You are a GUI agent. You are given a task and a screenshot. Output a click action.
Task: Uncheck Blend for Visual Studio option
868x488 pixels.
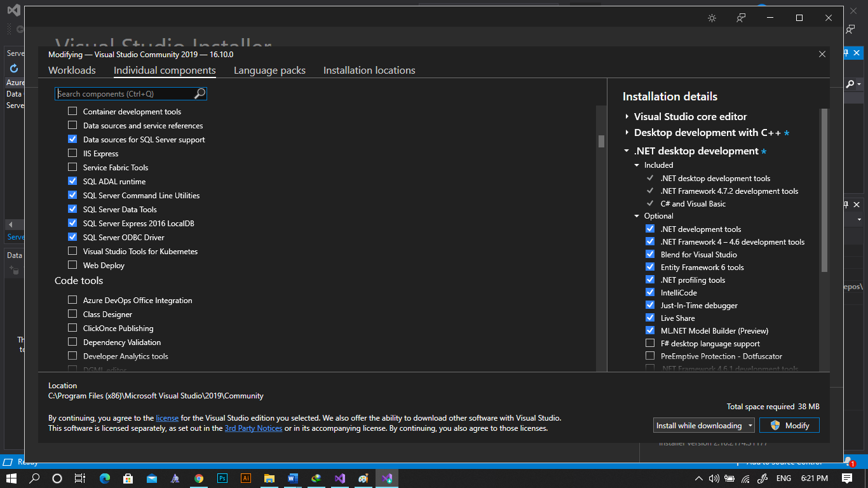coord(650,254)
